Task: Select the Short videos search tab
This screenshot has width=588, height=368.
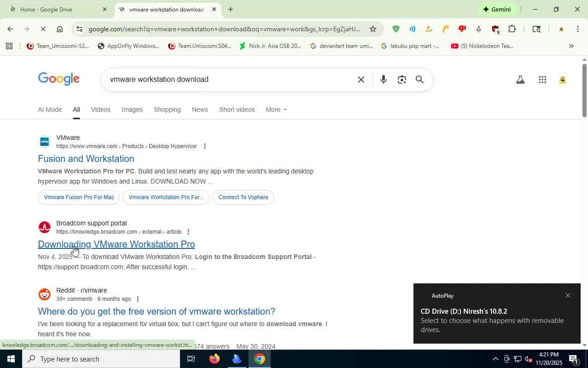Action: tap(237, 109)
